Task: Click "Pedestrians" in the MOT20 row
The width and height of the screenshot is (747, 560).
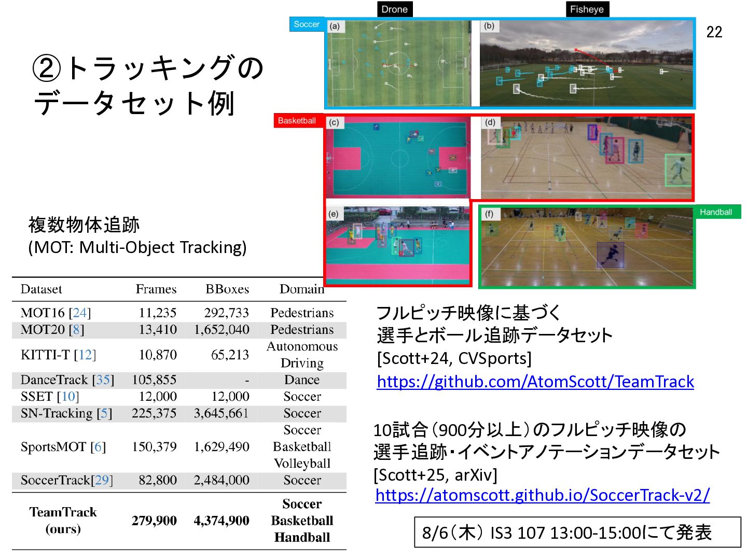Action: [x=302, y=330]
